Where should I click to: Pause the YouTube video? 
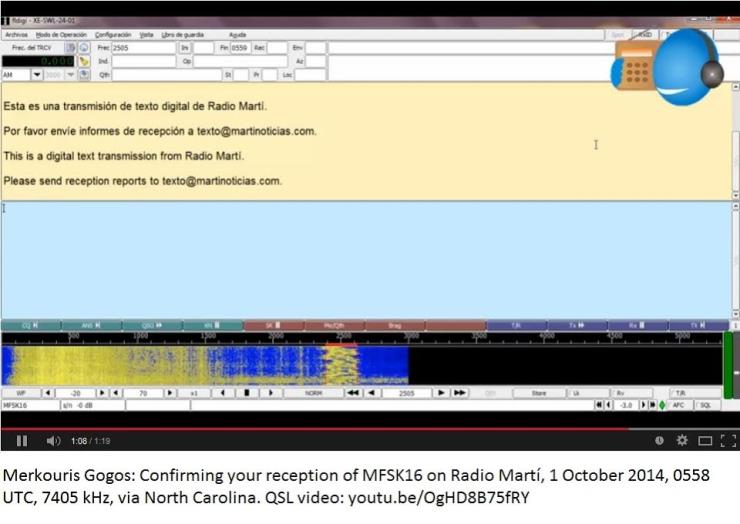click(22, 441)
